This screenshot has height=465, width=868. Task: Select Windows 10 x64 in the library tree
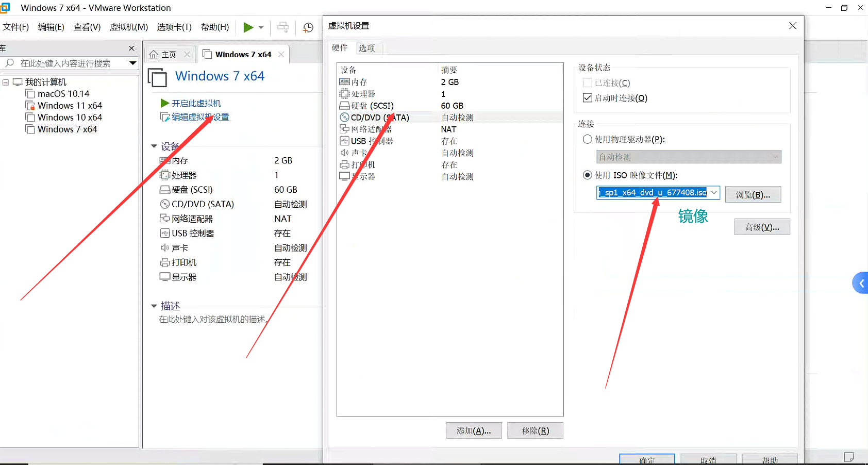[70, 118]
